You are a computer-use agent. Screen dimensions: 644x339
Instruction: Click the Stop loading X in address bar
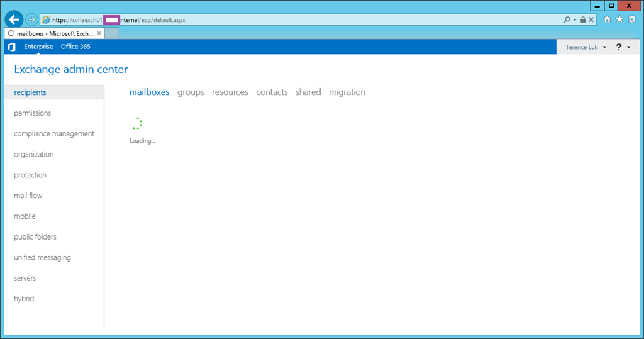click(x=591, y=19)
